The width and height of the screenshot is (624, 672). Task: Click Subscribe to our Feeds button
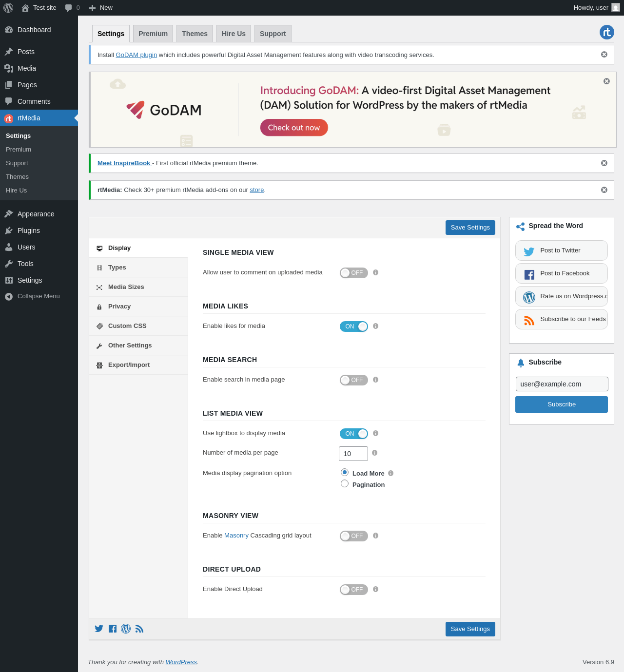pos(562,319)
